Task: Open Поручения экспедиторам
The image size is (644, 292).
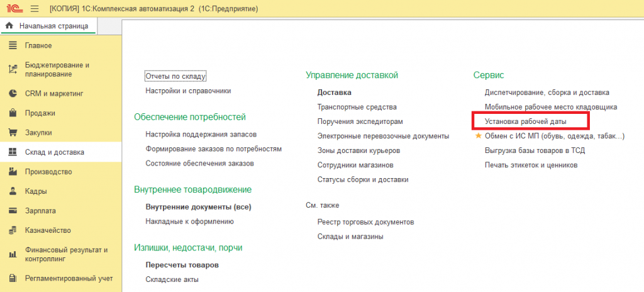Action: pos(360,121)
